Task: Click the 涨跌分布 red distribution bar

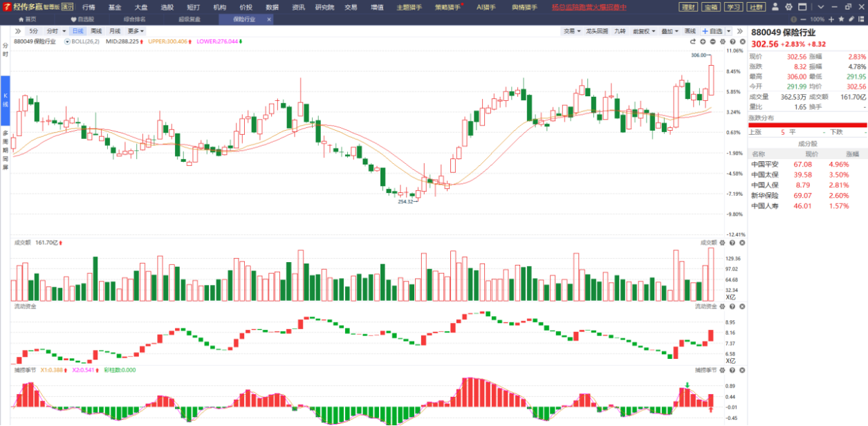Action: point(807,125)
